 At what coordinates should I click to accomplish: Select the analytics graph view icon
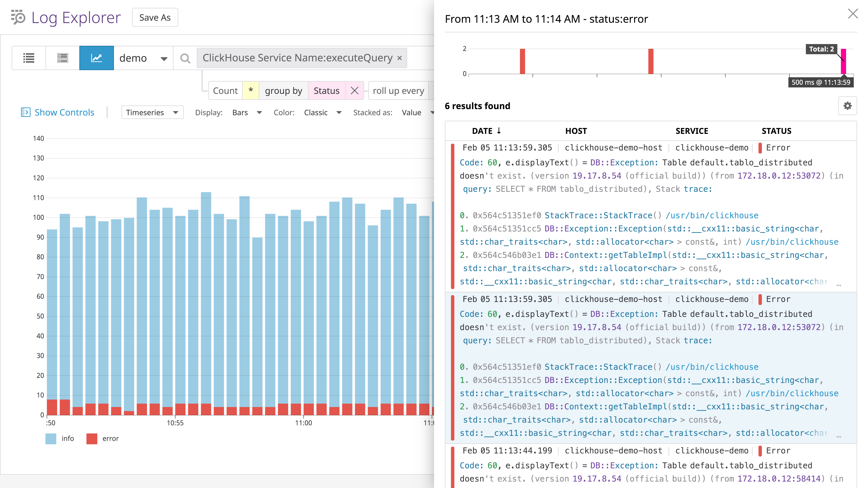[96, 58]
